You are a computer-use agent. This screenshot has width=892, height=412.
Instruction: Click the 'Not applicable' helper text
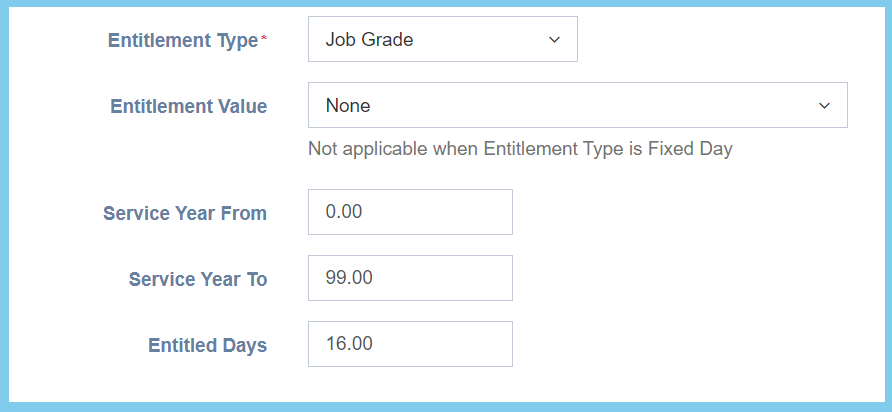(x=520, y=149)
